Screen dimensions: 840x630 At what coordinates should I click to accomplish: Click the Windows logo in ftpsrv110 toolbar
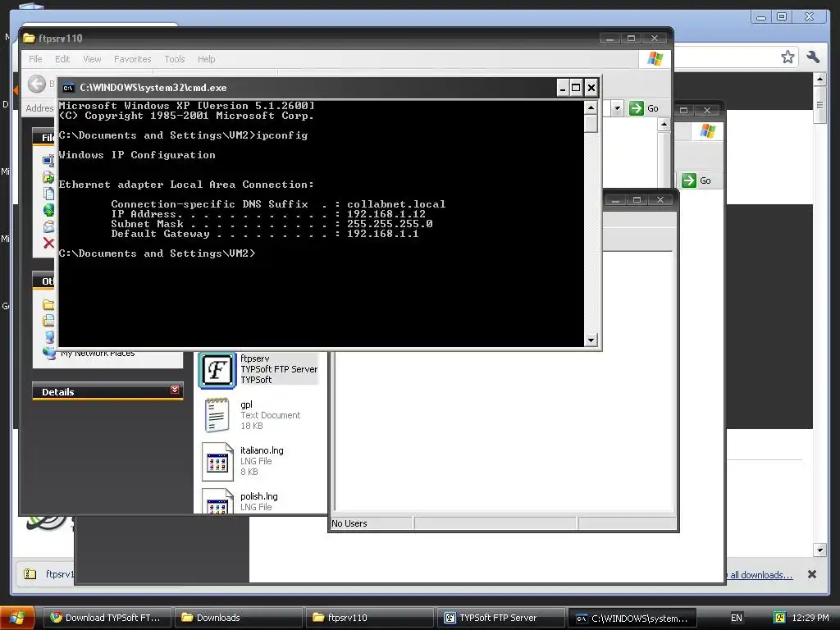point(655,59)
